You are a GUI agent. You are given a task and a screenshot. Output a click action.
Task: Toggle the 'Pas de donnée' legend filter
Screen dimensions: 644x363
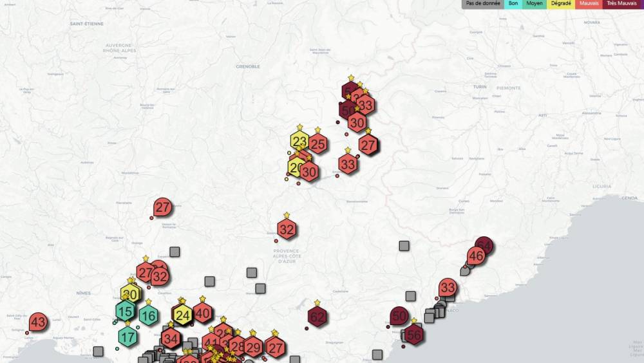pyautogui.click(x=482, y=4)
